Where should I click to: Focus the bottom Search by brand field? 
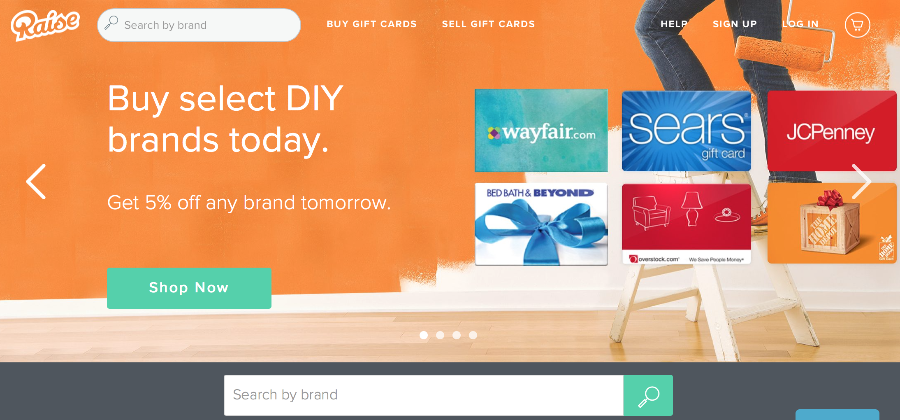click(424, 395)
